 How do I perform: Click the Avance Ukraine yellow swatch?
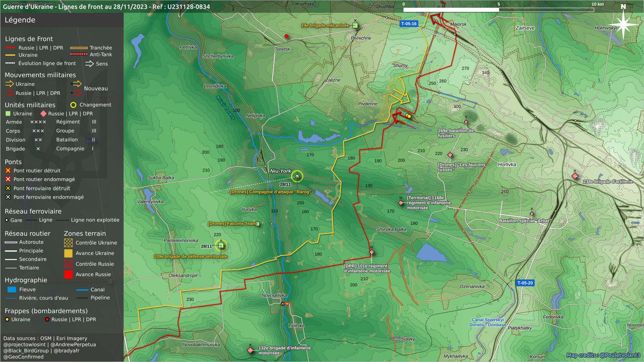click(x=68, y=253)
